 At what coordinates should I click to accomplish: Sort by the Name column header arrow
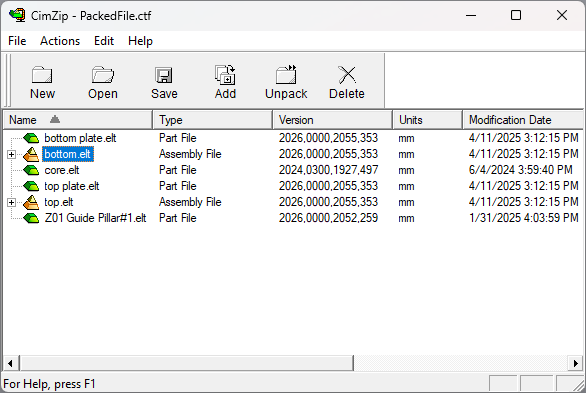(x=55, y=120)
